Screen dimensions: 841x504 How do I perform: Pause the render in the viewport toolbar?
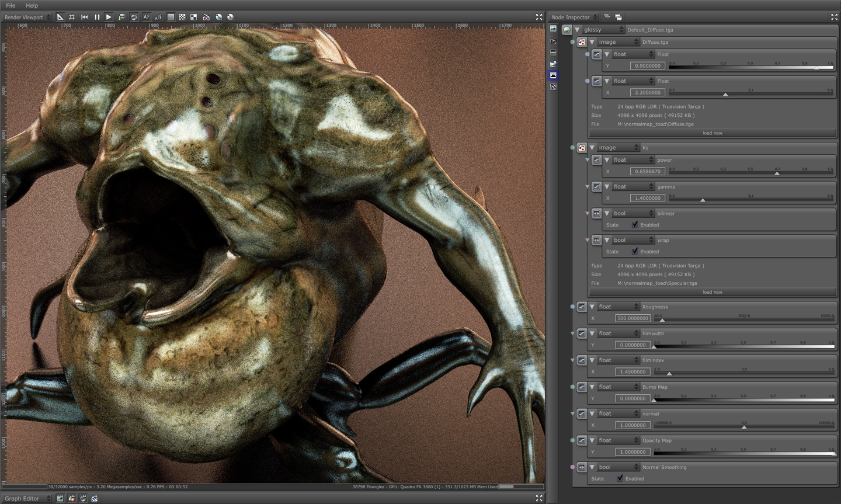coord(97,18)
